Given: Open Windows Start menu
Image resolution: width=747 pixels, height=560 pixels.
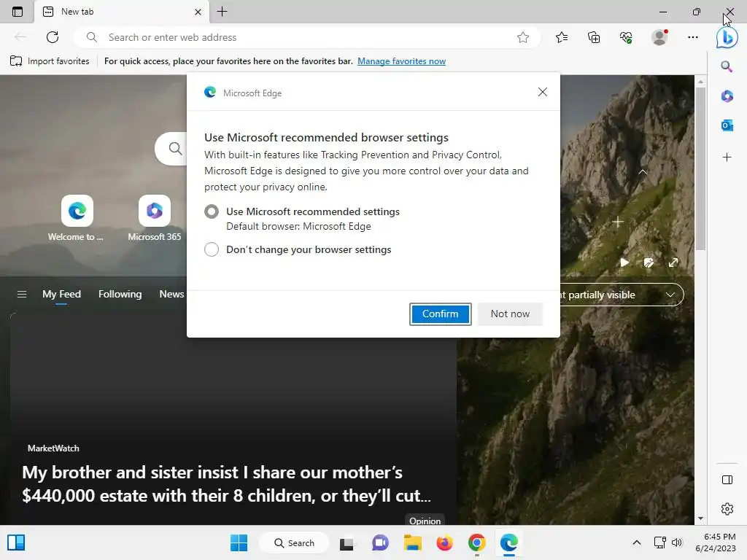Looking at the screenshot, I should pos(239,542).
